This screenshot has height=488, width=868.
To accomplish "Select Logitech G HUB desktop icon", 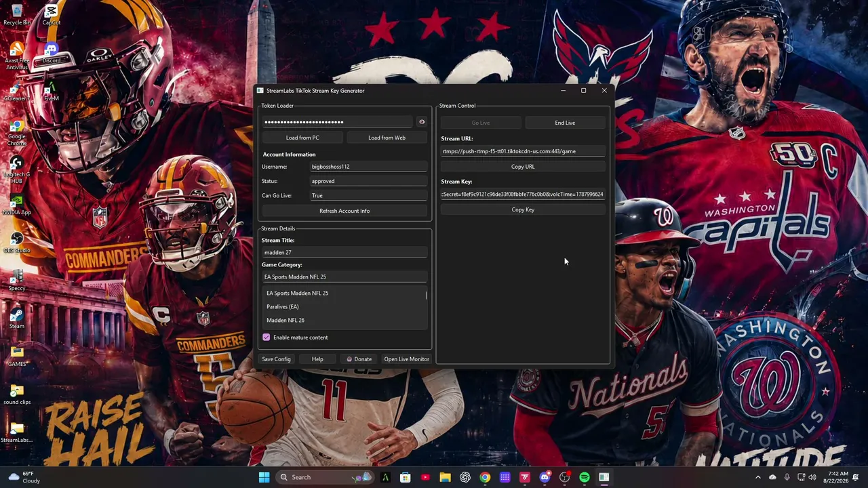I will click(x=17, y=171).
